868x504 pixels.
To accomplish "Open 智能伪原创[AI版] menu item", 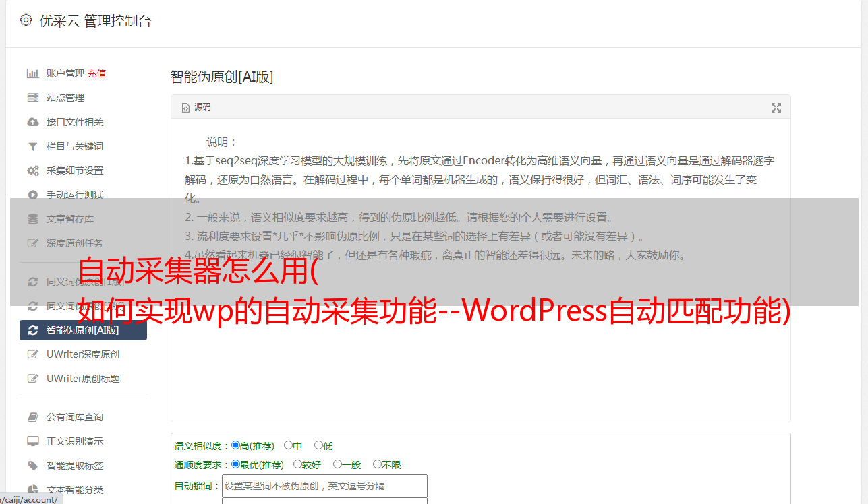I will click(x=84, y=330).
